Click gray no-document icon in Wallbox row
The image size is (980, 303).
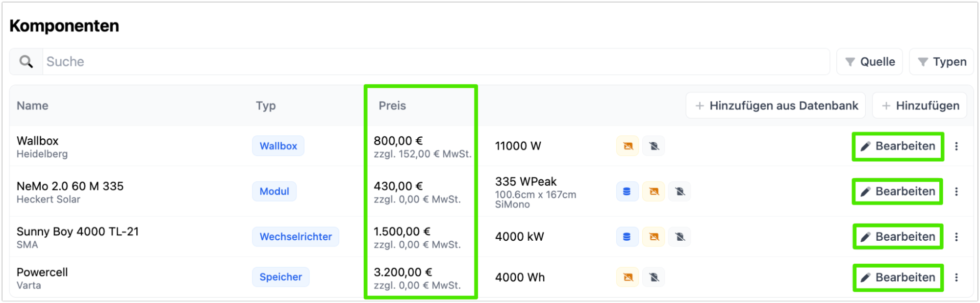point(653,146)
